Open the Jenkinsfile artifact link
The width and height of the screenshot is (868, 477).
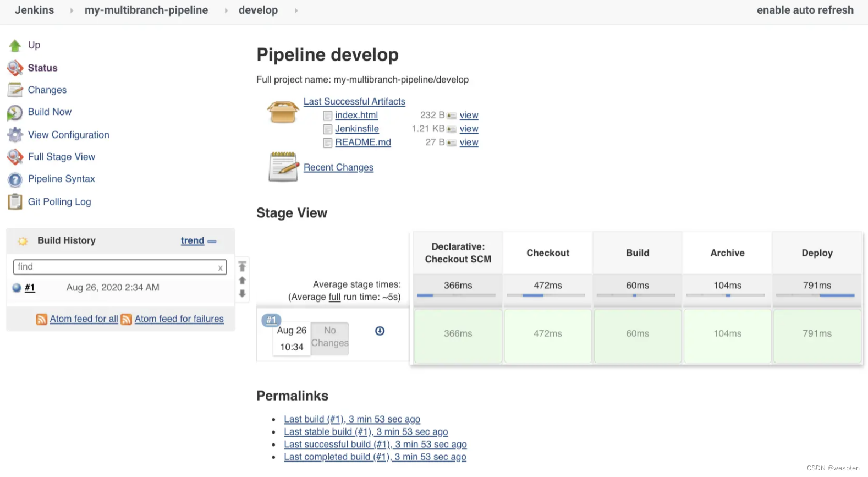(357, 129)
